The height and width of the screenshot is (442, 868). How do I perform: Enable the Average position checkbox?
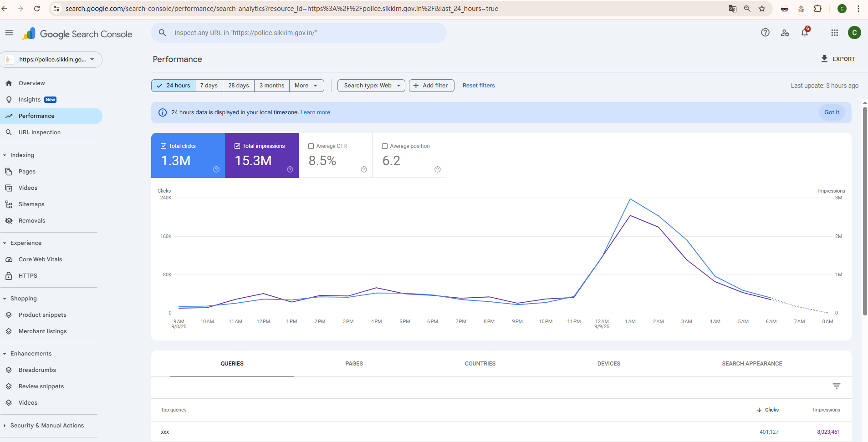pyautogui.click(x=385, y=146)
